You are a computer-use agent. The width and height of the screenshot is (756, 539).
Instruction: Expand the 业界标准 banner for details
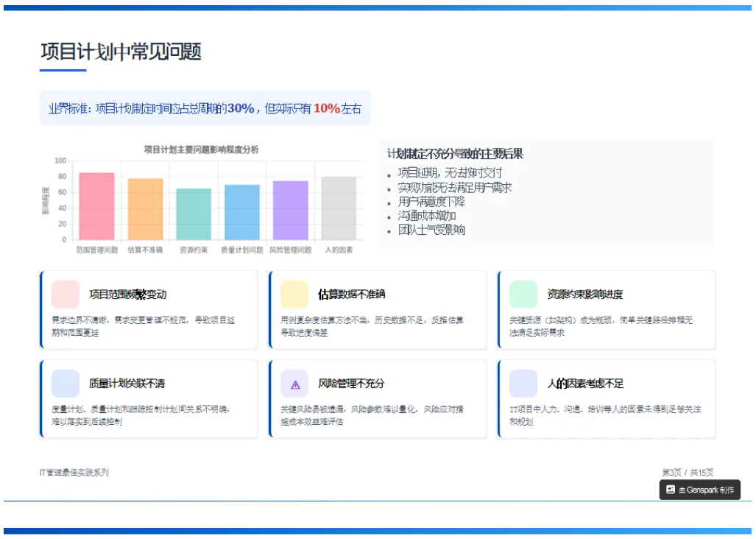pos(206,108)
